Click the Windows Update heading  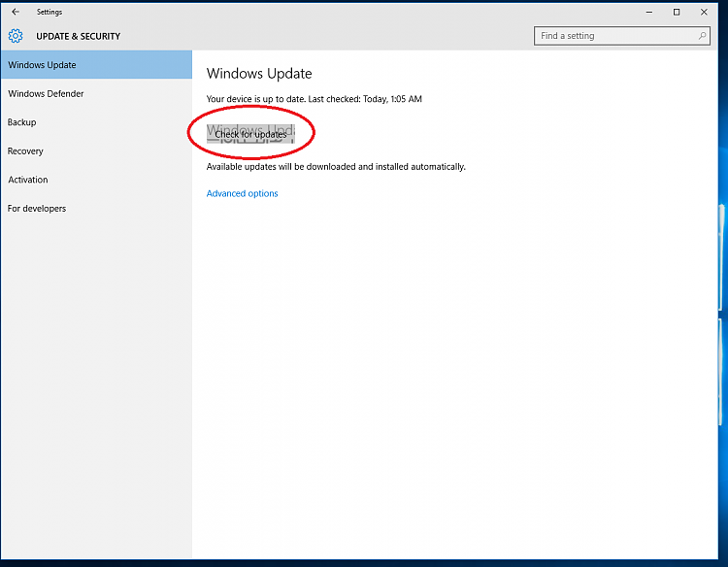click(259, 74)
